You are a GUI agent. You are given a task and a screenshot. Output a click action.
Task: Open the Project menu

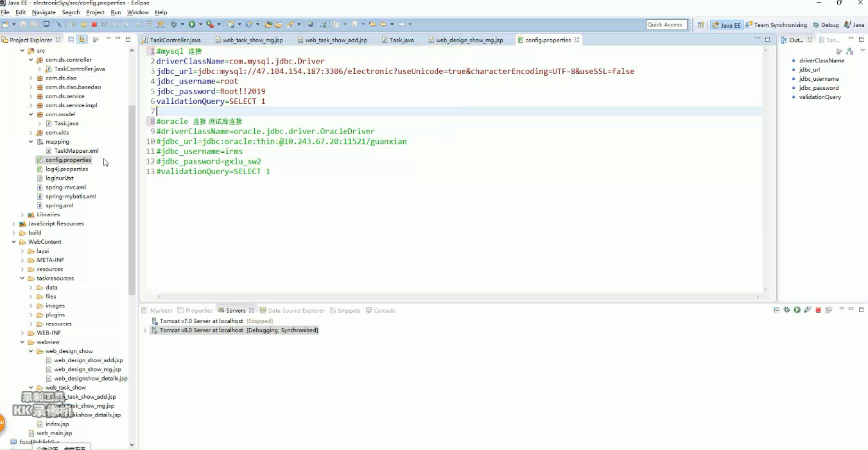[x=95, y=12]
